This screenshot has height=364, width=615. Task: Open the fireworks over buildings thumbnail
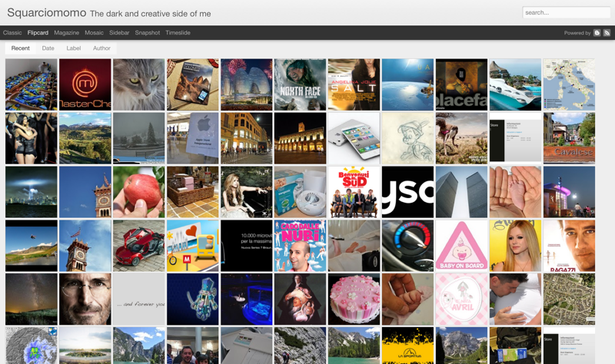[x=246, y=84]
